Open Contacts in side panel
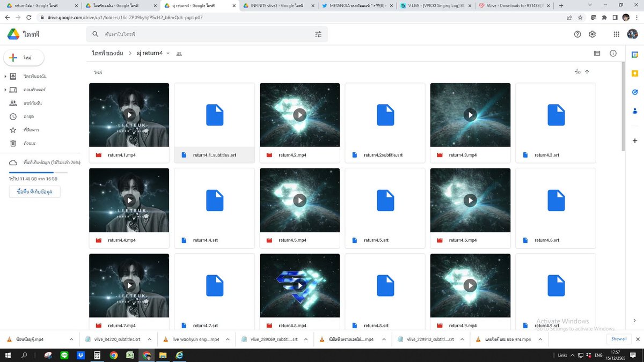The width and height of the screenshot is (644, 362). [634, 110]
